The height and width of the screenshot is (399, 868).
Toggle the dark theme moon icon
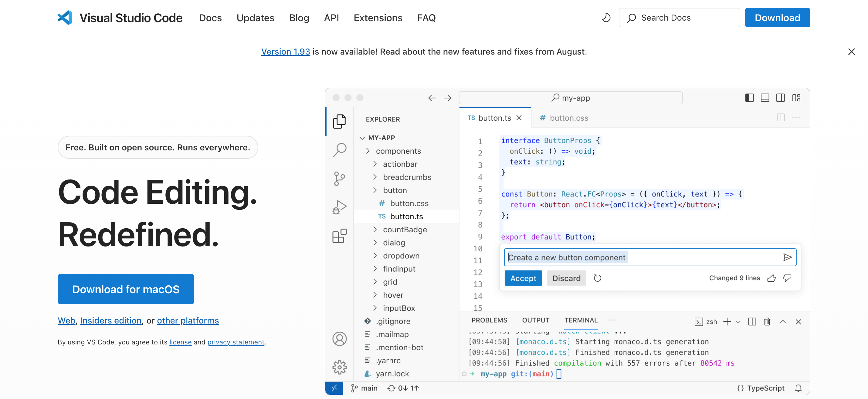coord(606,18)
